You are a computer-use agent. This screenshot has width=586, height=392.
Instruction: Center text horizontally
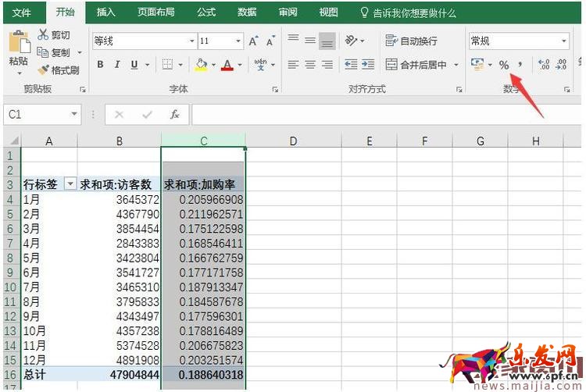click(x=310, y=65)
